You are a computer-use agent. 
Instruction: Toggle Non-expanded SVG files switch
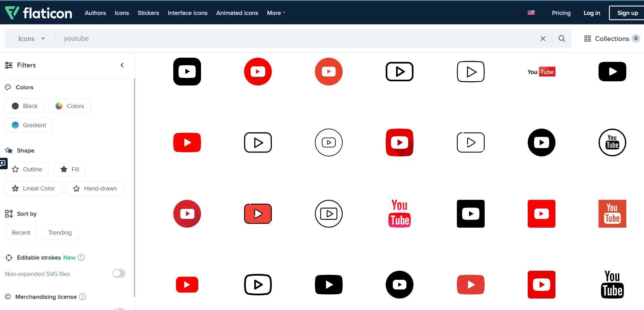tap(119, 274)
